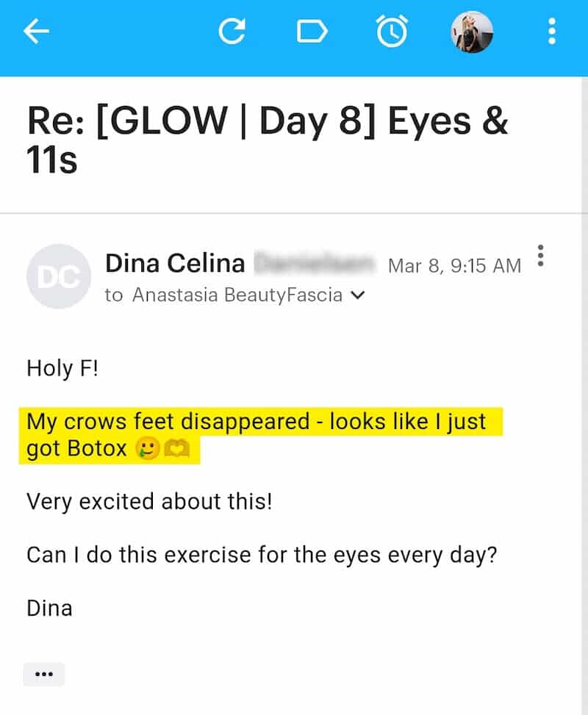Open message options next to the timestamp

pyautogui.click(x=541, y=255)
